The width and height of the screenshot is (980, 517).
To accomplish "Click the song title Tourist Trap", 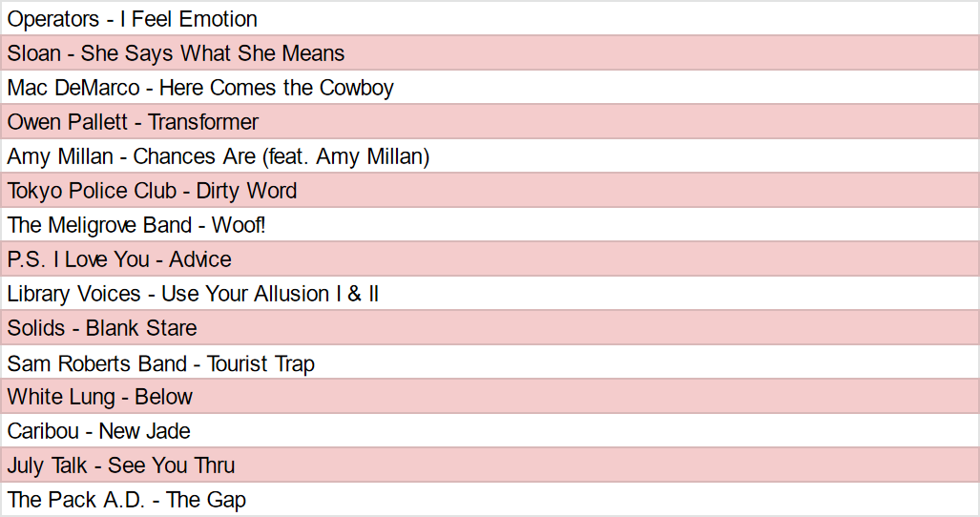I will pyautogui.click(x=261, y=363).
